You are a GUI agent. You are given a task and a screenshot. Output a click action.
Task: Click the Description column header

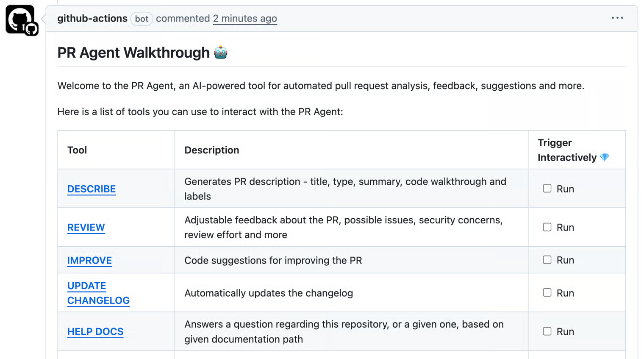[212, 150]
